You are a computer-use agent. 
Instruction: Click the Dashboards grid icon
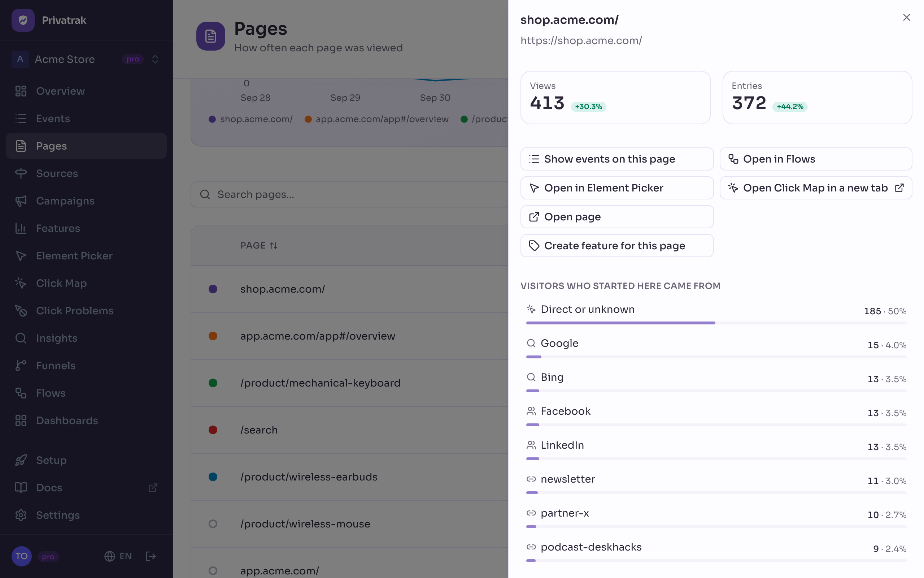pyautogui.click(x=21, y=420)
